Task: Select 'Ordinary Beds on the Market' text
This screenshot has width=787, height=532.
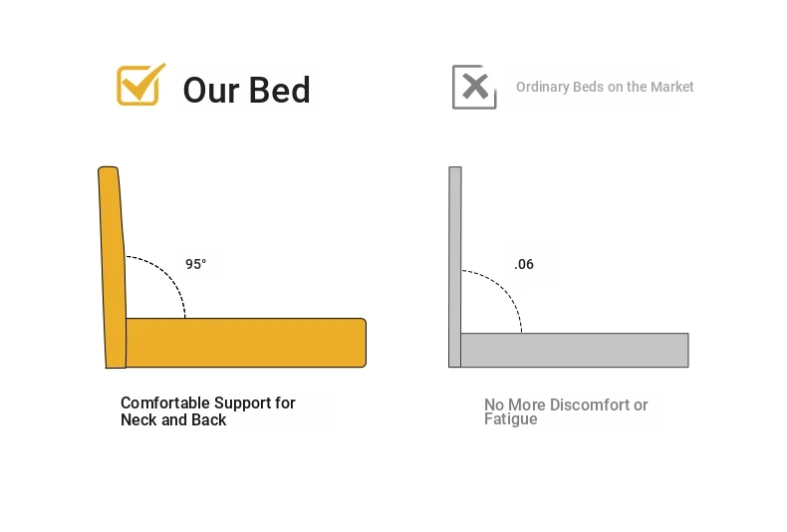Action: (605, 87)
